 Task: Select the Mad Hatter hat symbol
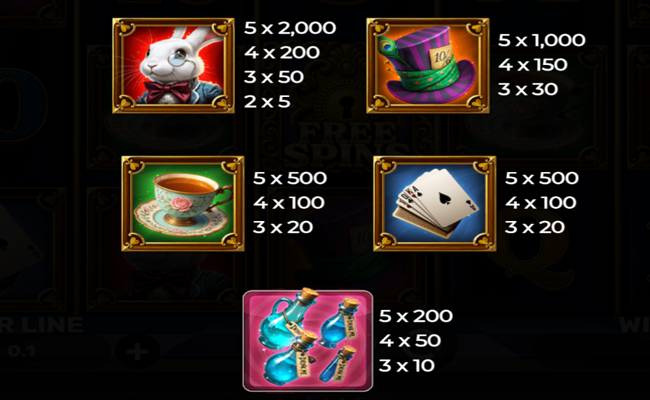click(428, 65)
